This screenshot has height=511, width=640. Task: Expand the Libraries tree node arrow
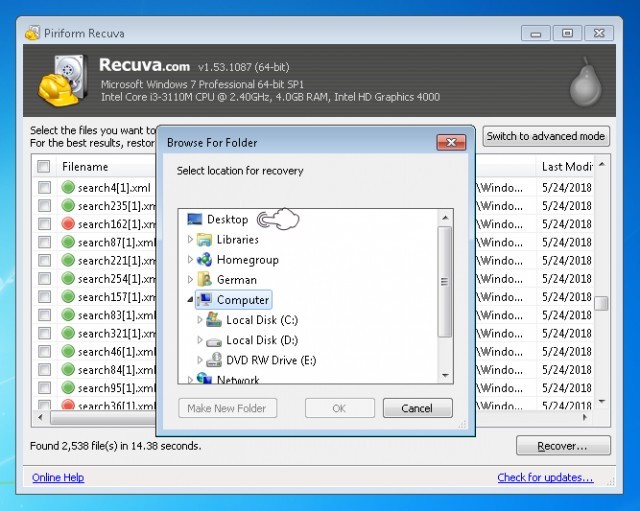(190, 239)
